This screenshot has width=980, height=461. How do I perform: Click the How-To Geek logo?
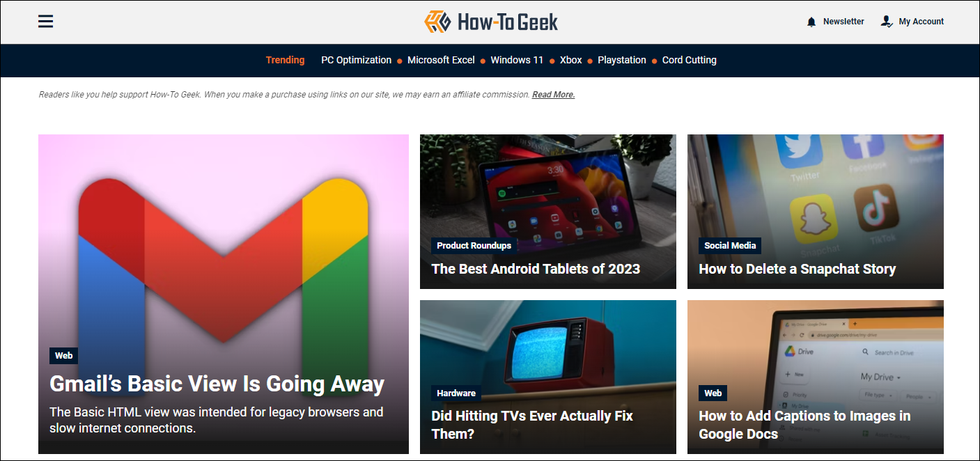point(491,22)
